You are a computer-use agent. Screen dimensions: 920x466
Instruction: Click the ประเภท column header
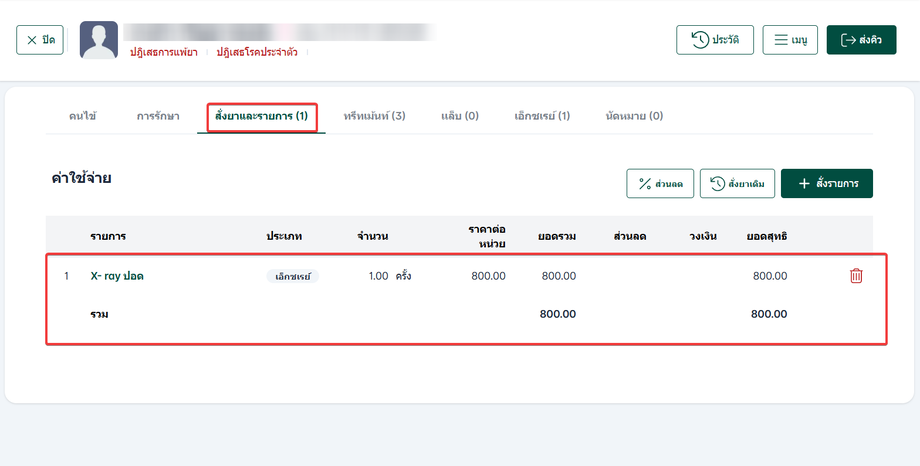click(x=284, y=237)
